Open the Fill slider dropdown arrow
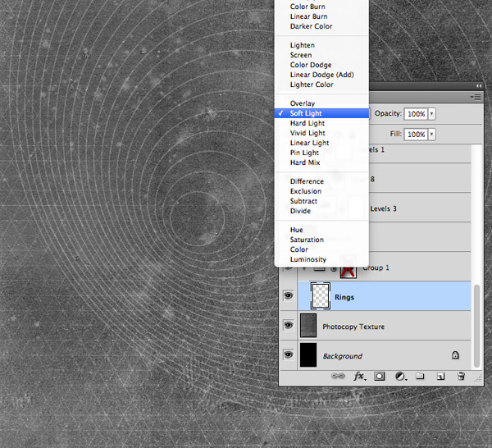This screenshot has height=448, width=492. [x=432, y=134]
